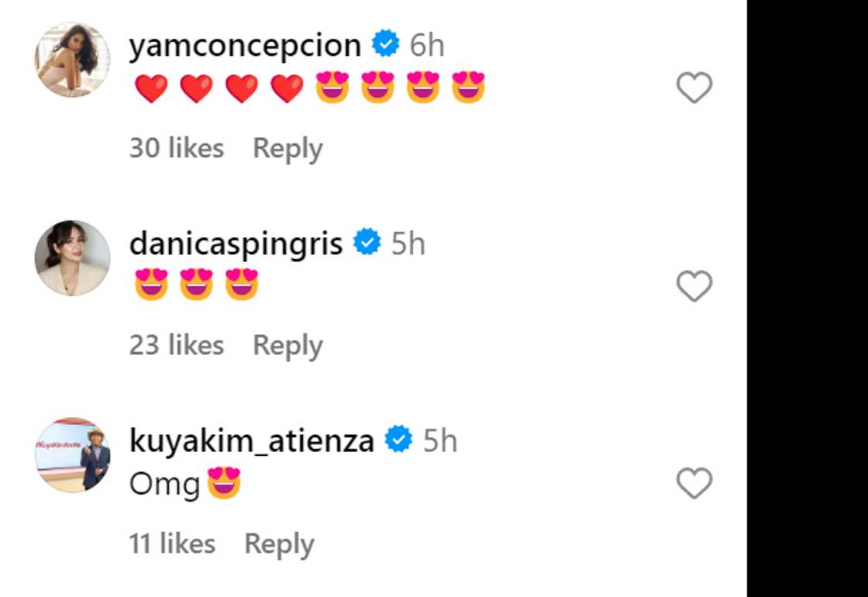
Task: Click verified badge next to yamconcepcion
Action: (x=385, y=44)
